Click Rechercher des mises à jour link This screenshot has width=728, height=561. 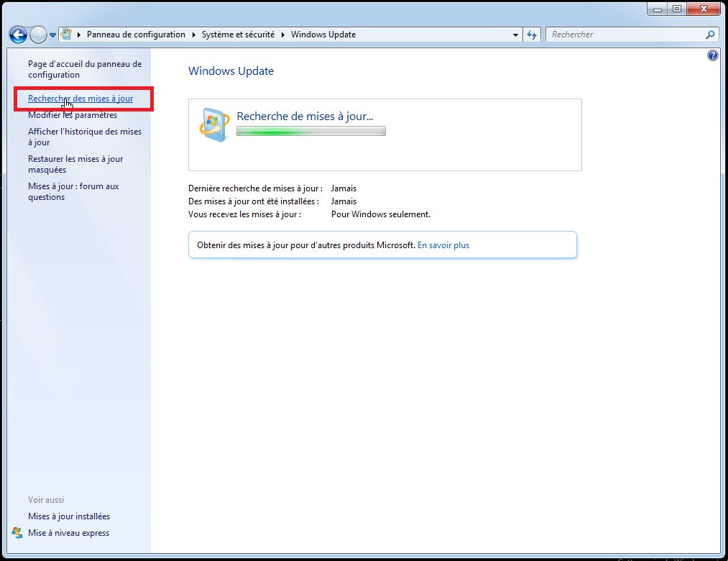click(80, 99)
